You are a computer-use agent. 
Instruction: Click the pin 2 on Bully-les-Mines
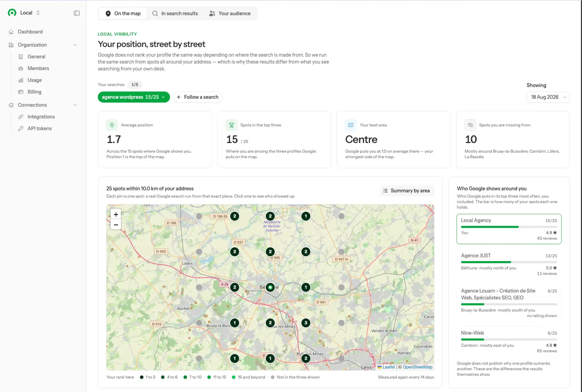pyautogui.click(x=306, y=358)
